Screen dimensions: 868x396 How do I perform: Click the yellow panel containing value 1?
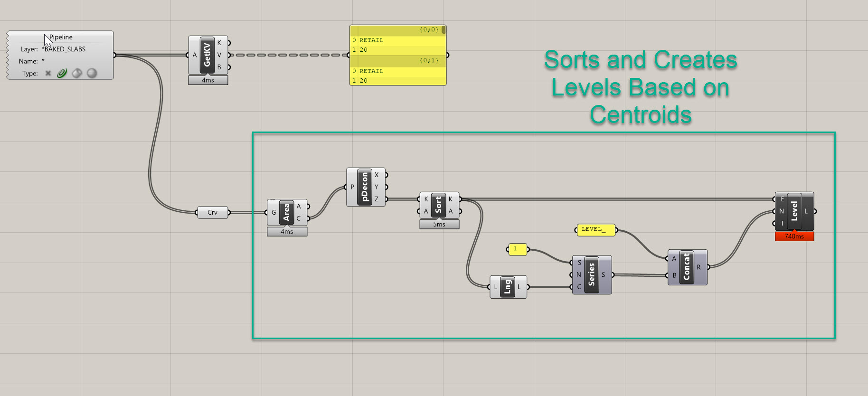pos(518,249)
